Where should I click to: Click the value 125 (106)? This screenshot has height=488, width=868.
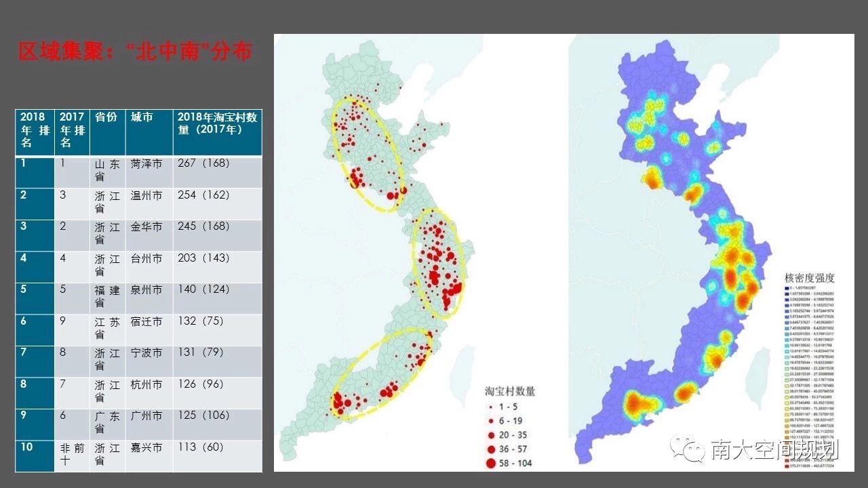203,415
